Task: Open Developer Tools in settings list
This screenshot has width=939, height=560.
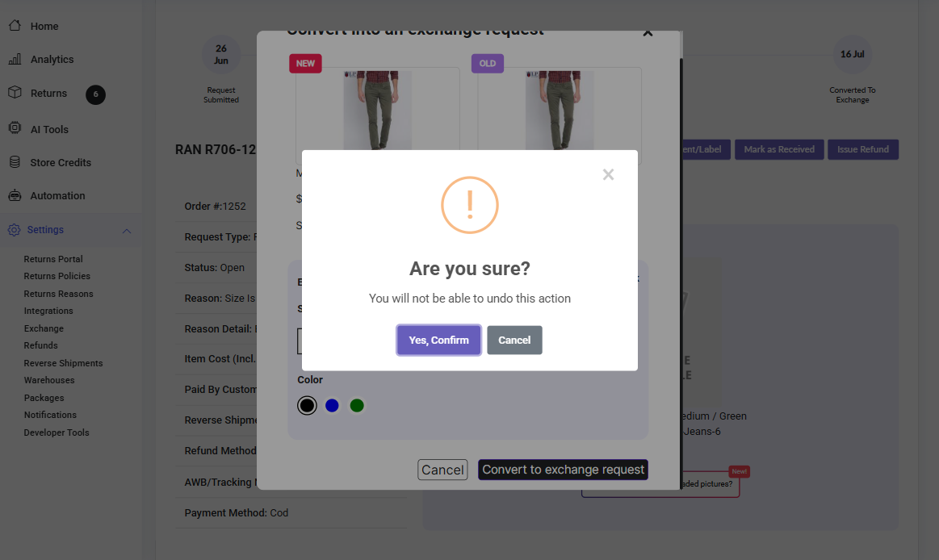Action: tap(57, 433)
